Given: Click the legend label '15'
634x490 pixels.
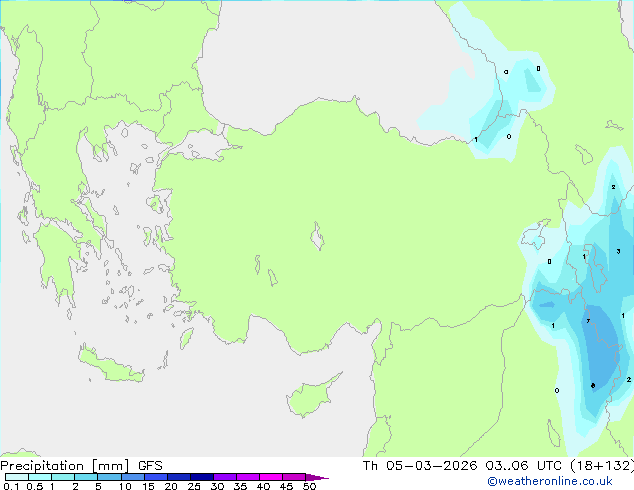Looking at the screenshot, I should coord(148,486).
